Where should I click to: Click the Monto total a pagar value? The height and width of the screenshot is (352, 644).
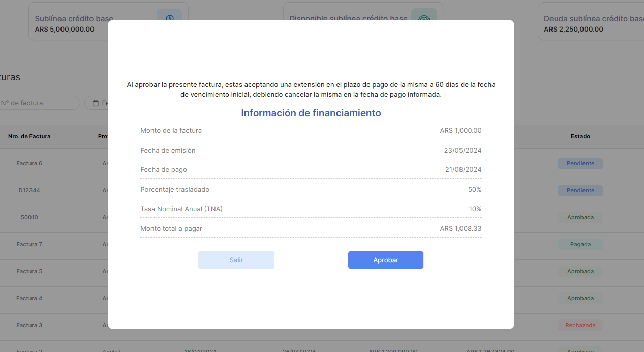(x=461, y=228)
